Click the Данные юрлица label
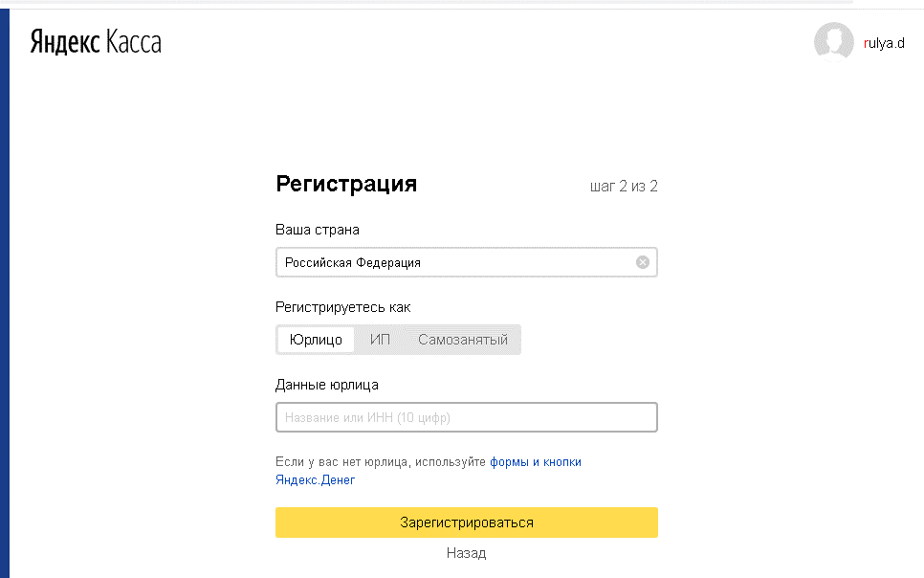Image resolution: width=924 pixels, height=578 pixels. (x=327, y=385)
